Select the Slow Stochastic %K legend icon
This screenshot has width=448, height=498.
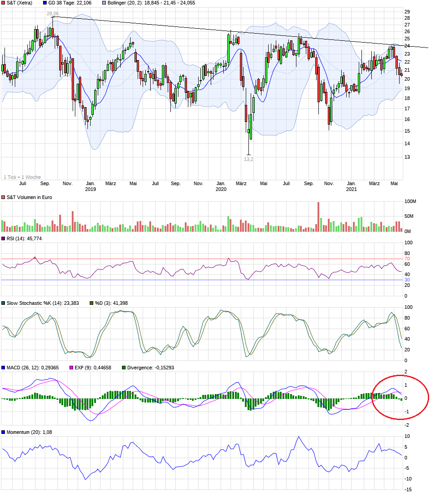pos(4,303)
